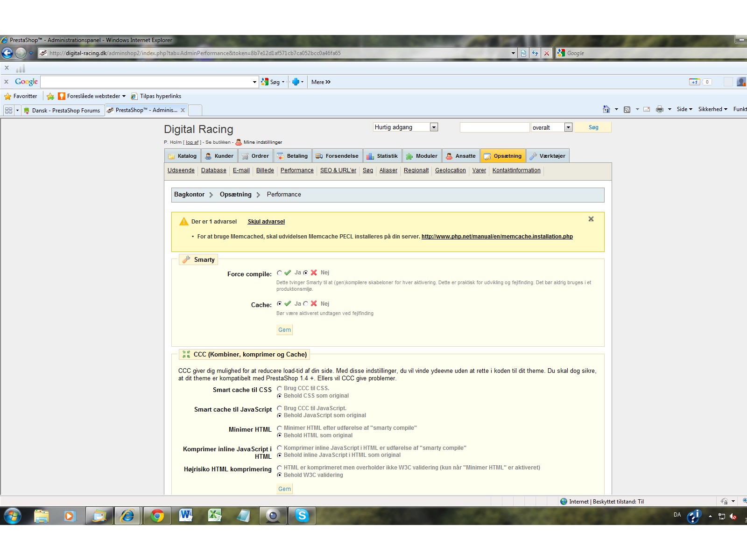Image resolution: width=747 pixels, height=560 pixels.
Task: Open the Ordrer admin tab
Action: (255, 156)
